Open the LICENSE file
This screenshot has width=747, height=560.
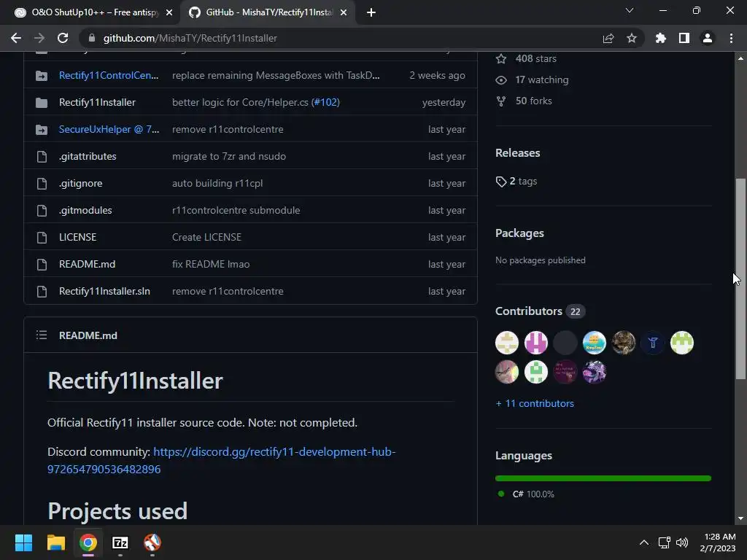77,237
